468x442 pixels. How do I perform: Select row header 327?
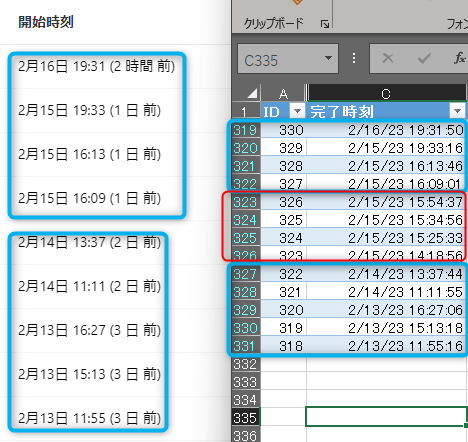click(x=246, y=274)
